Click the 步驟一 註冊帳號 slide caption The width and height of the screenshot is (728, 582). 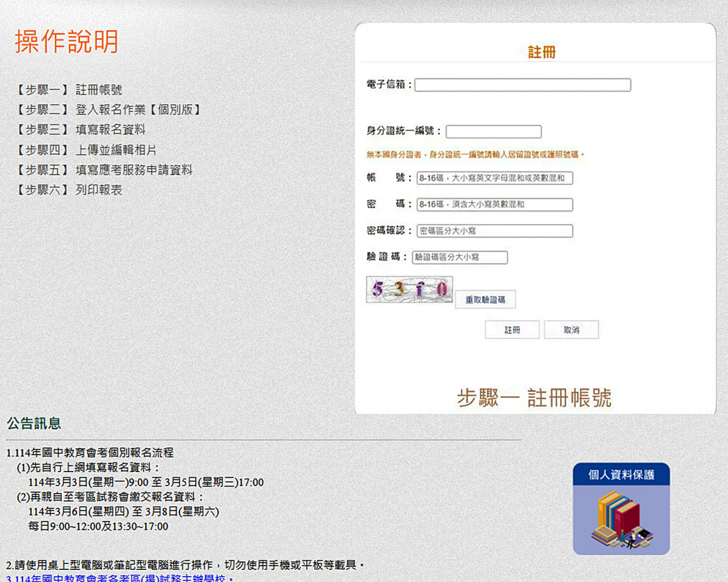534,398
